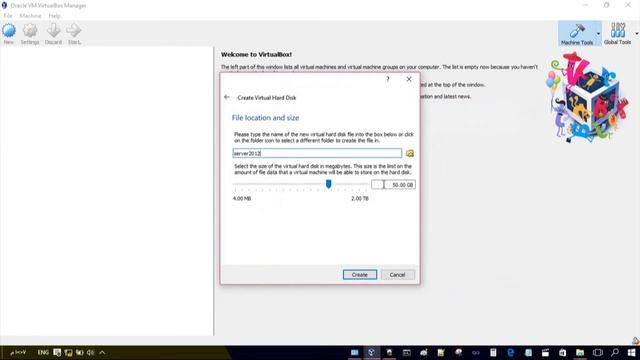This screenshot has height=360, width=640.
Task: Click the battery tray icon
Action: click(x=79, y=352)
